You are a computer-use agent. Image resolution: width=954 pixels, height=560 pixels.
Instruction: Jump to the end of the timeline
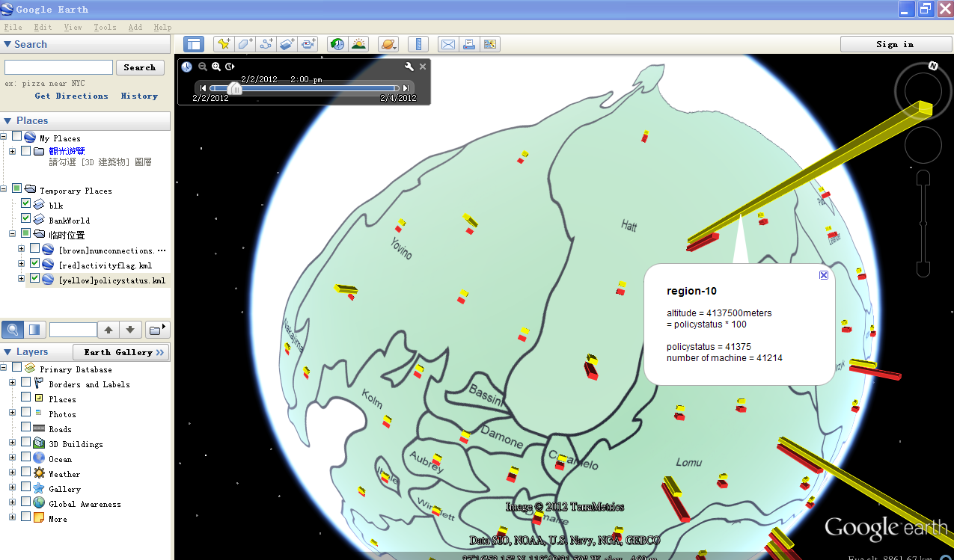click(x=405, y=88)
